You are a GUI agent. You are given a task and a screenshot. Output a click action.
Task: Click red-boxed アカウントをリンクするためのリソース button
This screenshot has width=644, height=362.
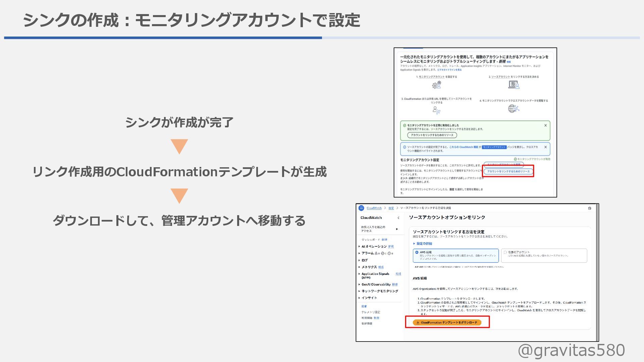(x=508, y=171)
